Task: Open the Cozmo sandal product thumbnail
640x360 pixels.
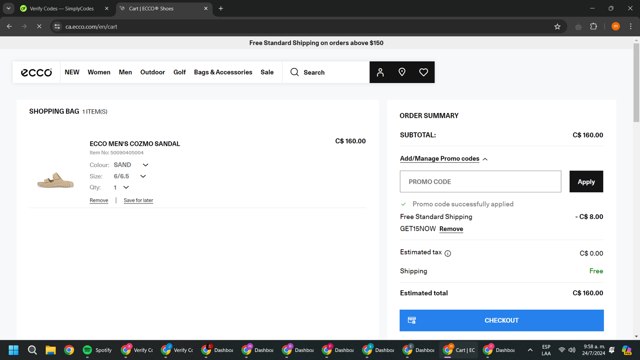Action: (56, 180)
